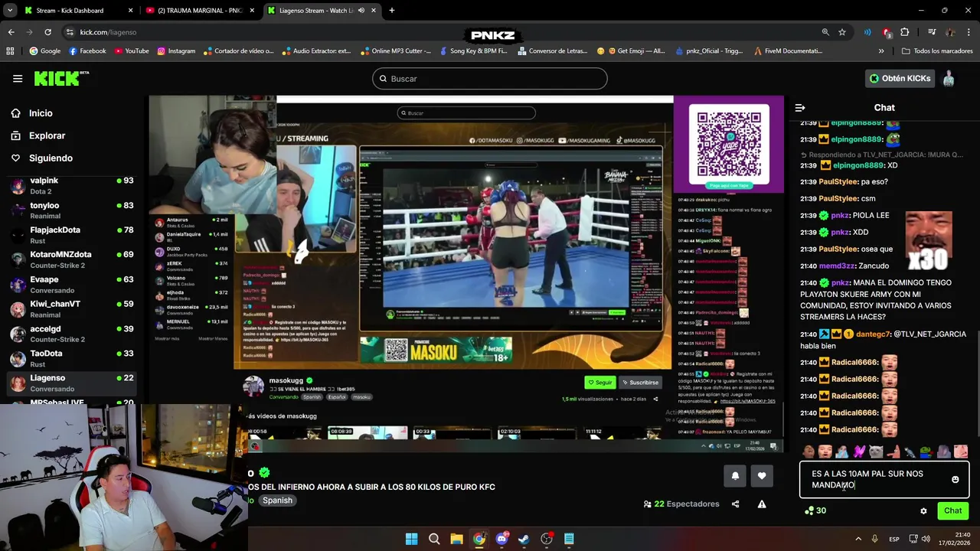The height and width of the screenshot is (551, 980).
Task: Open volume control in system tray
Action: 927,539
